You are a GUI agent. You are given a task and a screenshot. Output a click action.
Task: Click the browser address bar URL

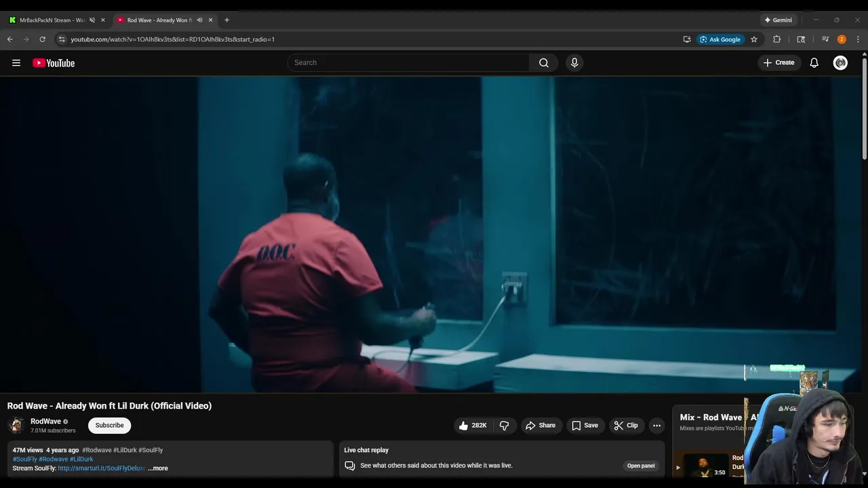coord(173,39)
